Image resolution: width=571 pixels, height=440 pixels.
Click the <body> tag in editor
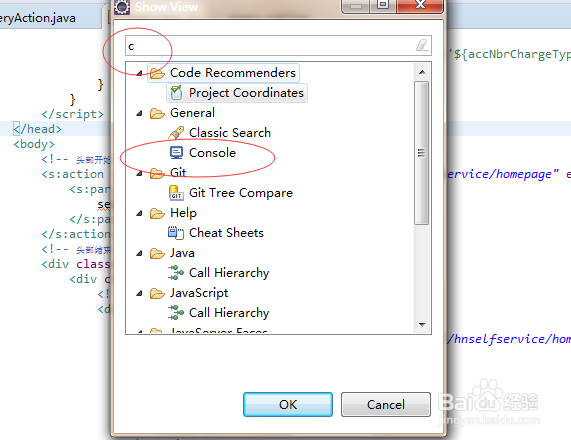click(x=34, y=144)
